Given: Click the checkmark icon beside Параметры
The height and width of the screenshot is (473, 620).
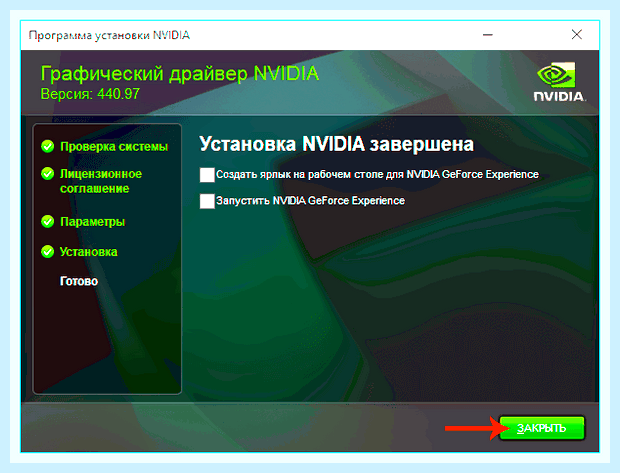Looking at the screenshot, I should [47, 221].
